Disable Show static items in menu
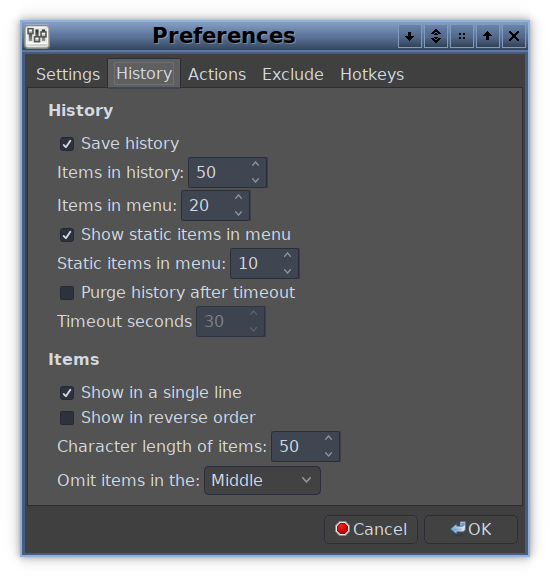 click(x=67, y=235)
